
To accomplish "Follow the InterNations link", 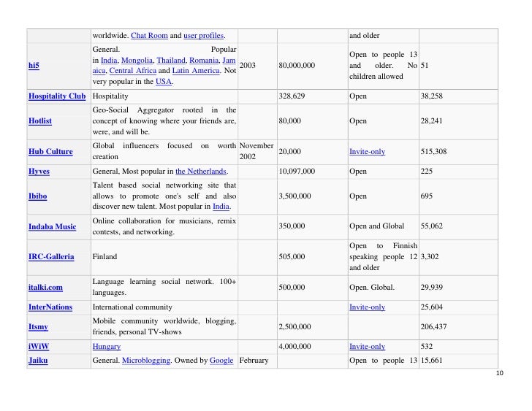I will (x=50, y=307).
